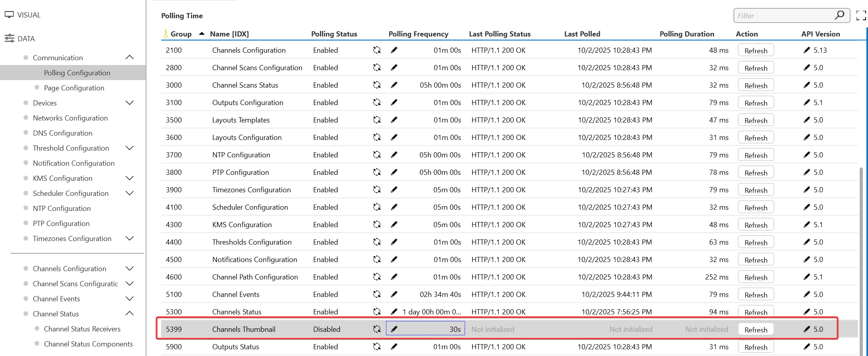Open Page Configuration in sidebar
Viewport: 868px width, 356px height.
tap(74, 88)
